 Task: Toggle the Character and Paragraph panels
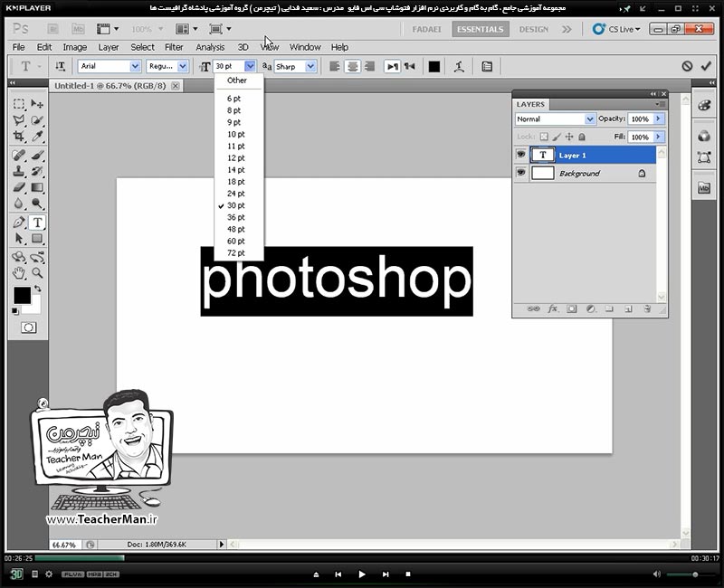[x=487, y=66]
